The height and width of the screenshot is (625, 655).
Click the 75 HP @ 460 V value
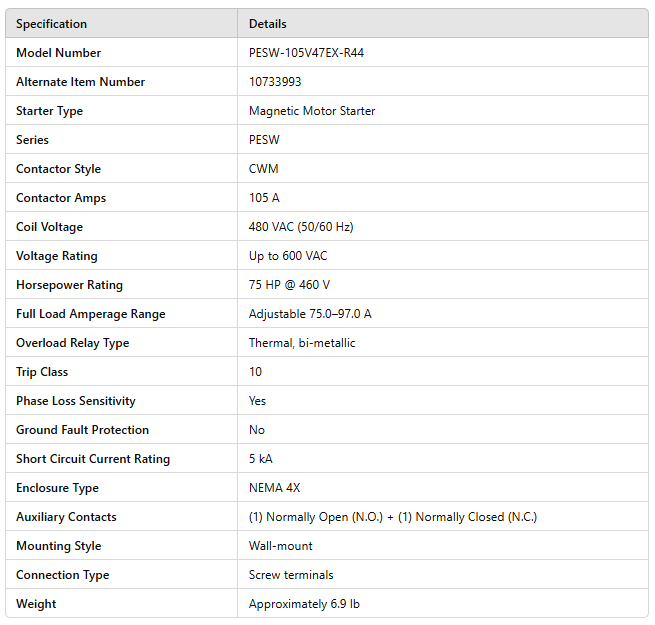(289, 285)
